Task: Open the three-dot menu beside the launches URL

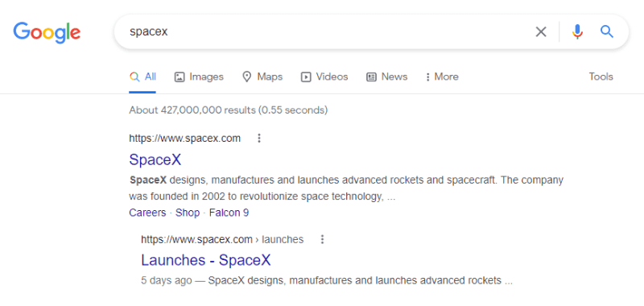Action: [323, 239]
